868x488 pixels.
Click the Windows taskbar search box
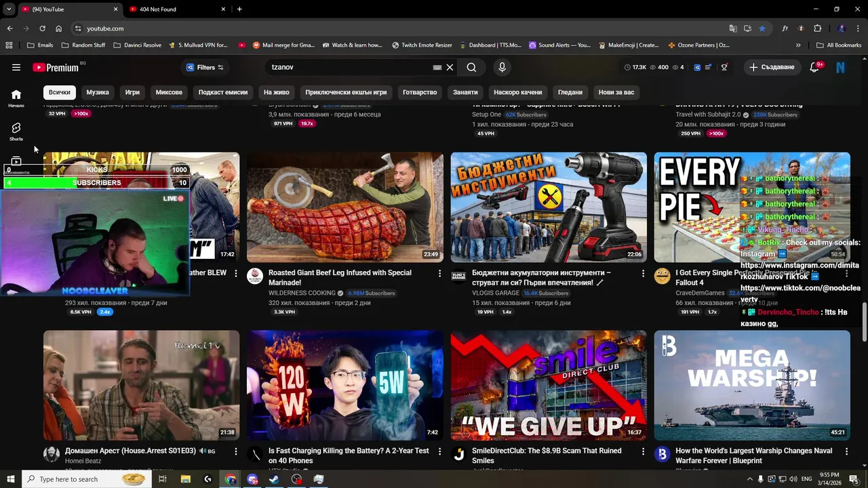click(x=86, y=479)
